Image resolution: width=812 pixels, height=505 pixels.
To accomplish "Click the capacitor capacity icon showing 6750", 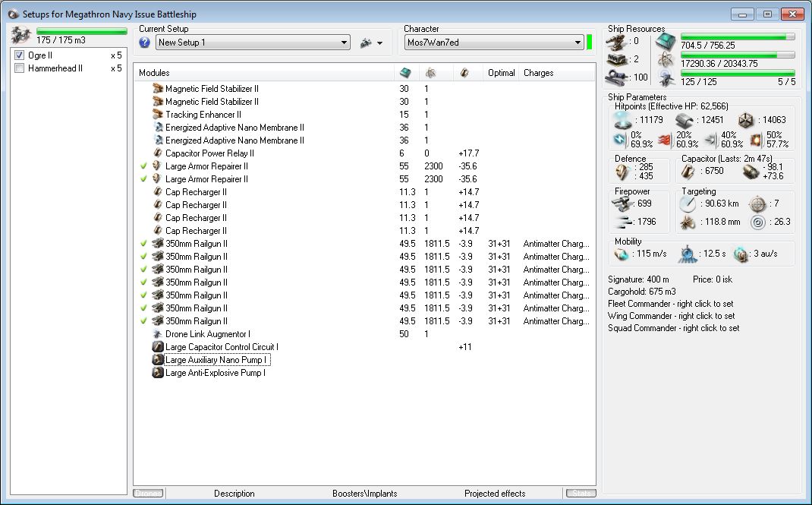I will click(688, 172).
